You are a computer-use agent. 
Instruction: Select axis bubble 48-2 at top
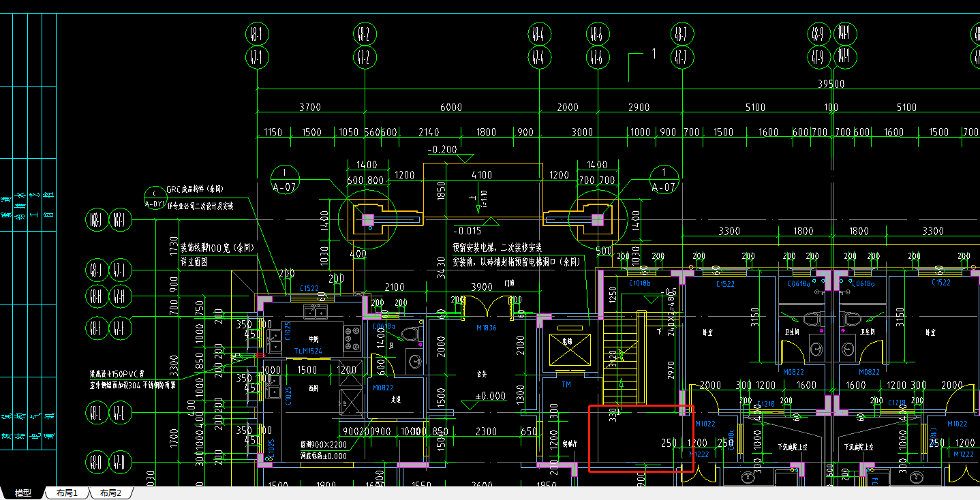pyautogui.click(x=364, y=33)
